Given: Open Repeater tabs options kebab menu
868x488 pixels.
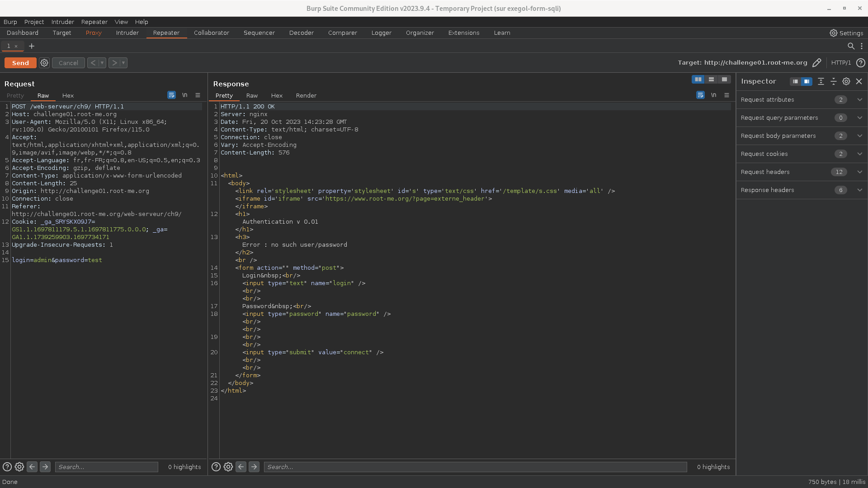Looking at the screenshot, I should 862,46.
